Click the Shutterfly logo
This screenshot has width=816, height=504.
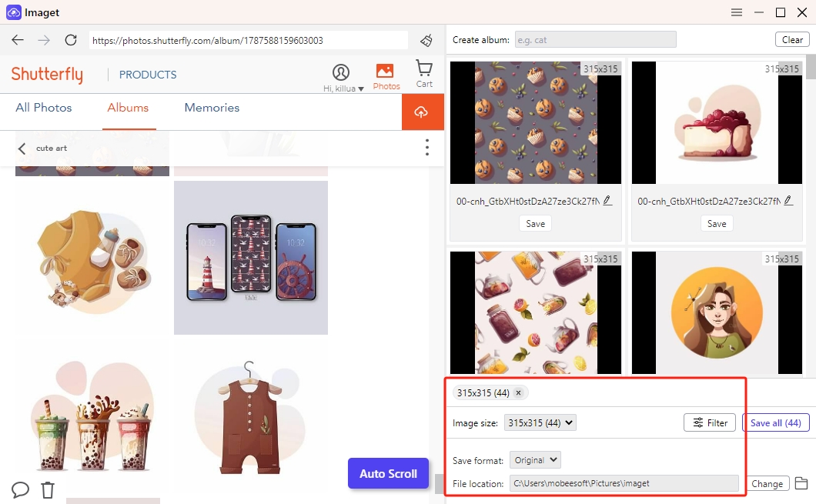(47, 75)
